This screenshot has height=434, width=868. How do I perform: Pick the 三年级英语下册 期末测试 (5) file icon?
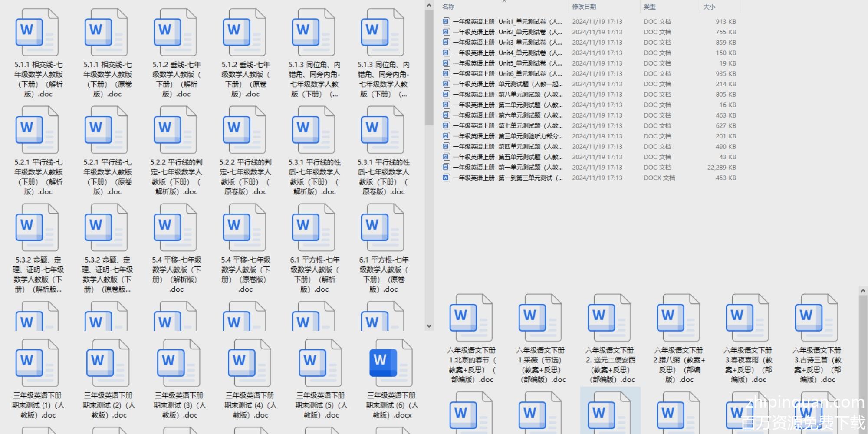(320, 363)
